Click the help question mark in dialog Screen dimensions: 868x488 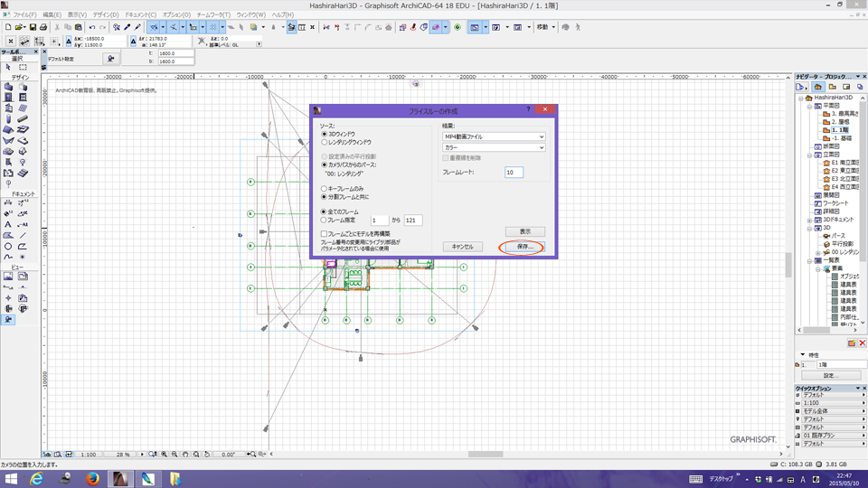(528, 109)
